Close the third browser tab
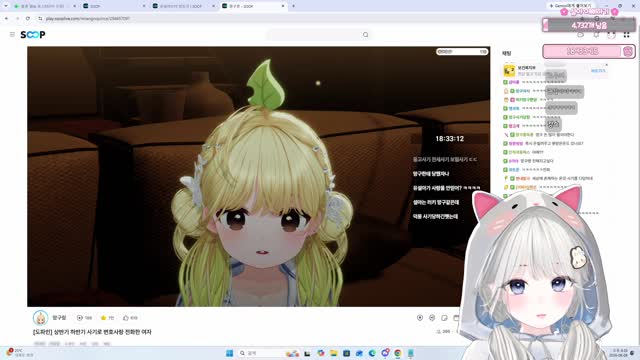This screenshot has height=360, width=640. [213, 6]
